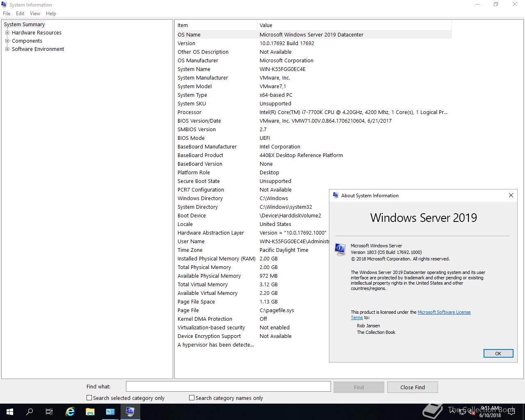Select Hardware Resources tree item
The height and width of the screenshot is (420, 525).
click(37, 32)
